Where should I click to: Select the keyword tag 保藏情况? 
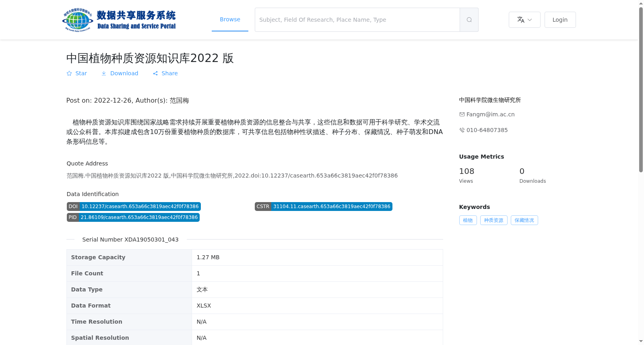[x=524, y=220]
